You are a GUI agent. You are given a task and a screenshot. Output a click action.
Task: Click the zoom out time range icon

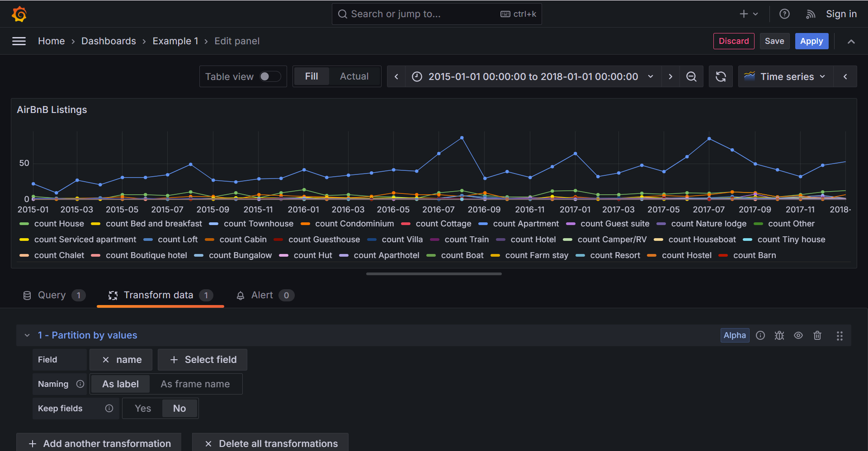[691, 77]
